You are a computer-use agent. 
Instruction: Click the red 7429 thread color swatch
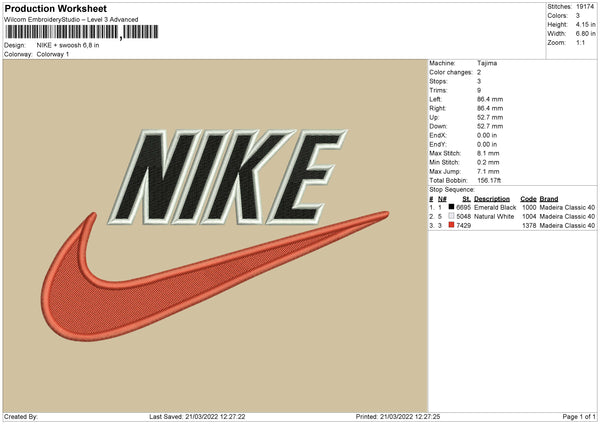point(451,225)
